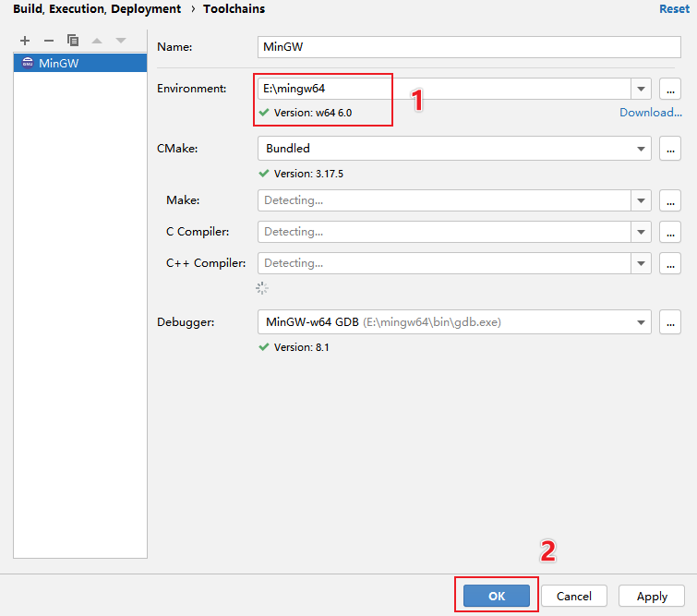Image resolution: width=697 pixels, height=616 pixels.
Task: Move toolchain up with arrow icon
Action: point(97,41)
